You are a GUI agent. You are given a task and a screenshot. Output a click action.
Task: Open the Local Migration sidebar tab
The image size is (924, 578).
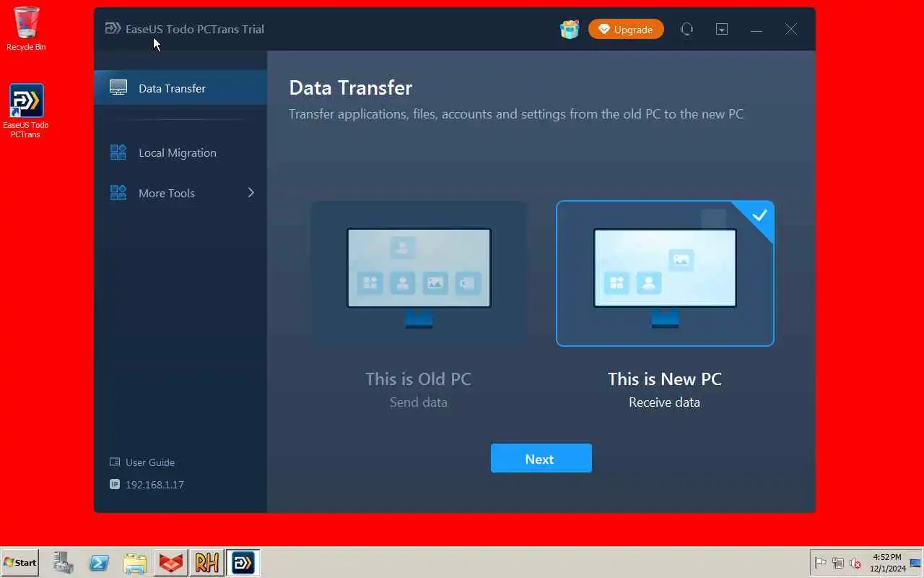click(180, 152)
